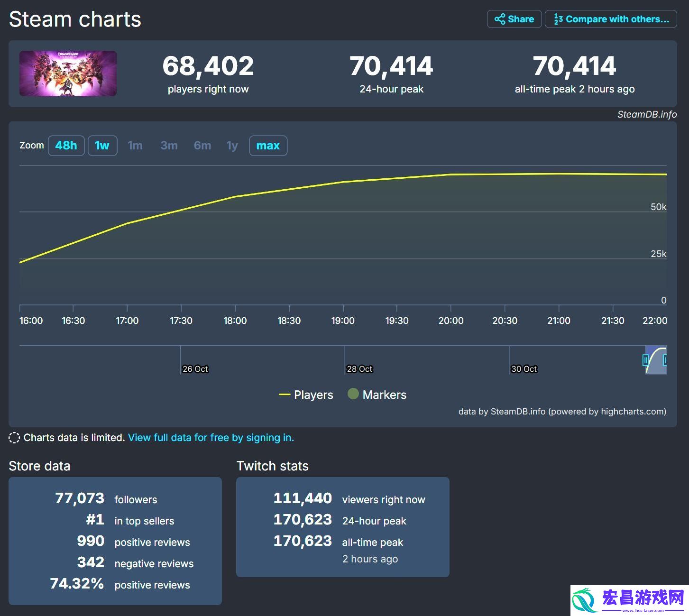Open View full data by signing in link
Viewport: 689px width, 616px height.
coord(211,438)
